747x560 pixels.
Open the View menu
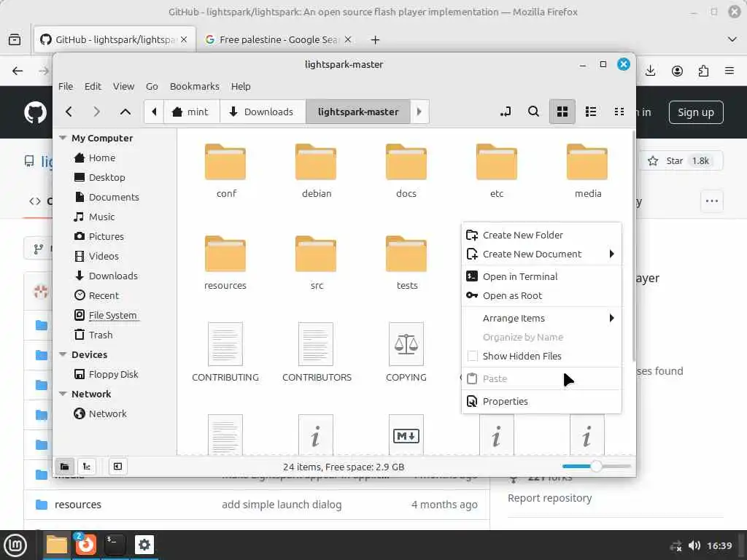pyautogui.click(x=123, y=86)
